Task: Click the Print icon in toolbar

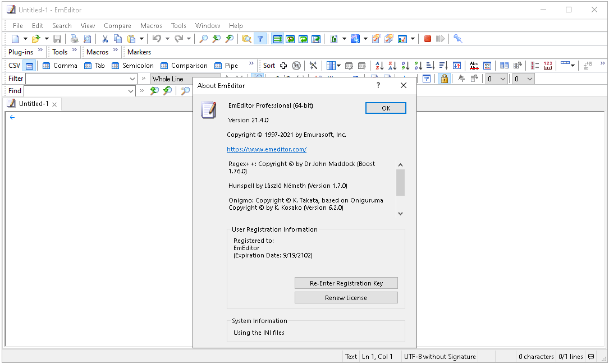Action: [74, 39]
